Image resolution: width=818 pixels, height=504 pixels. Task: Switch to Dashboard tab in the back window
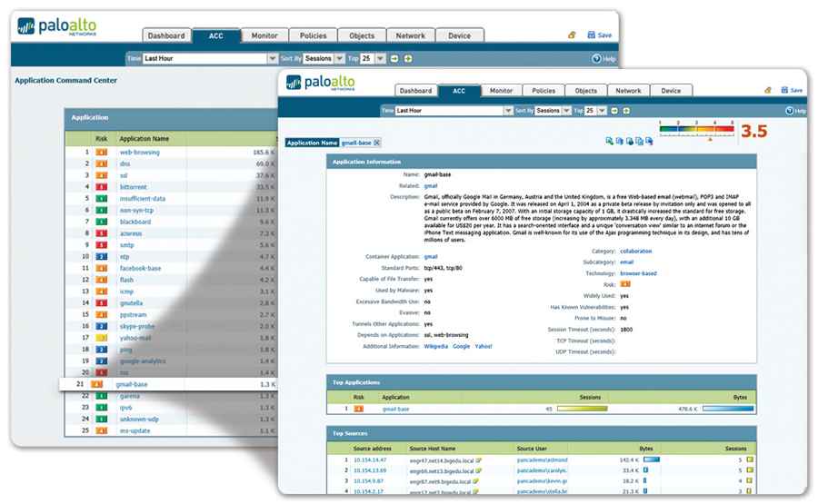click(x=166, y=35)
